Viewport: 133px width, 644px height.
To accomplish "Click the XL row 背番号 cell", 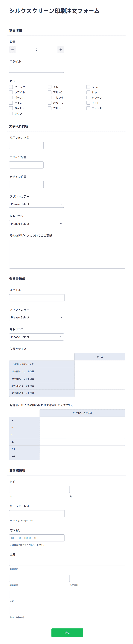I will [82, 442].
